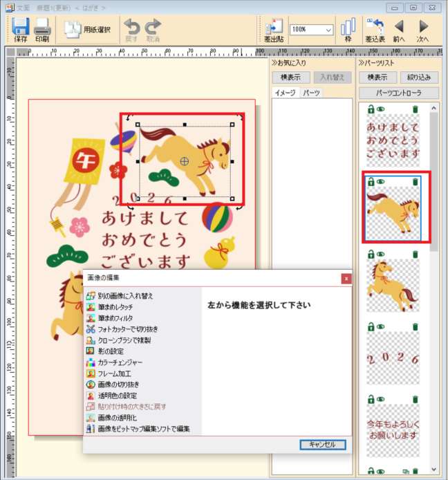Image resolution: width=448 pixels, height=480 pixels.
Task: Select カラーチェンジャー in the image edit list
Action: [120, 362]
